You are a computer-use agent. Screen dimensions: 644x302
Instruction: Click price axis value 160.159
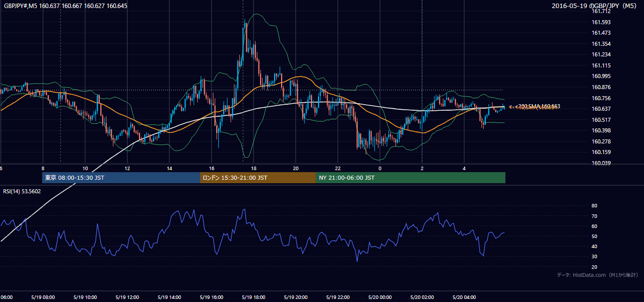point(601,152)
